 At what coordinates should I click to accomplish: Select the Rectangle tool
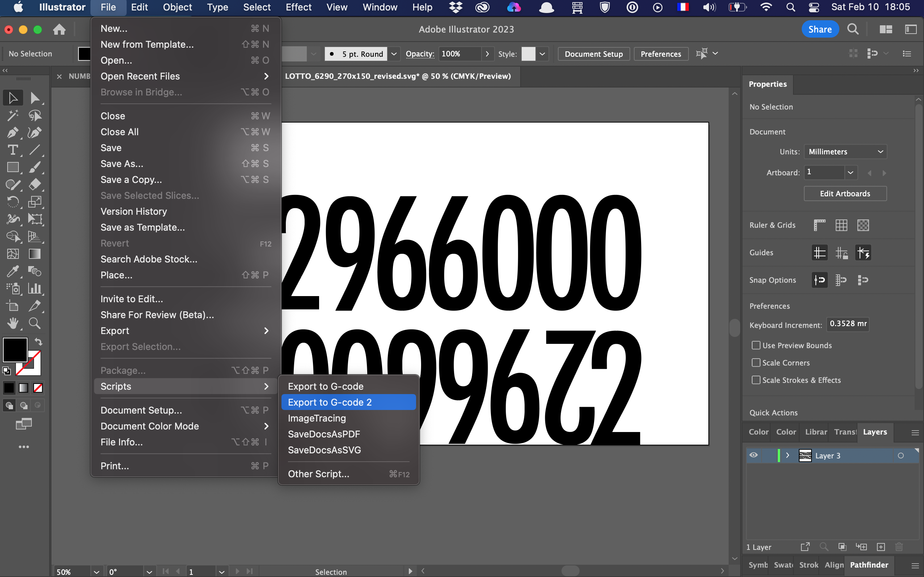(13, 167)
